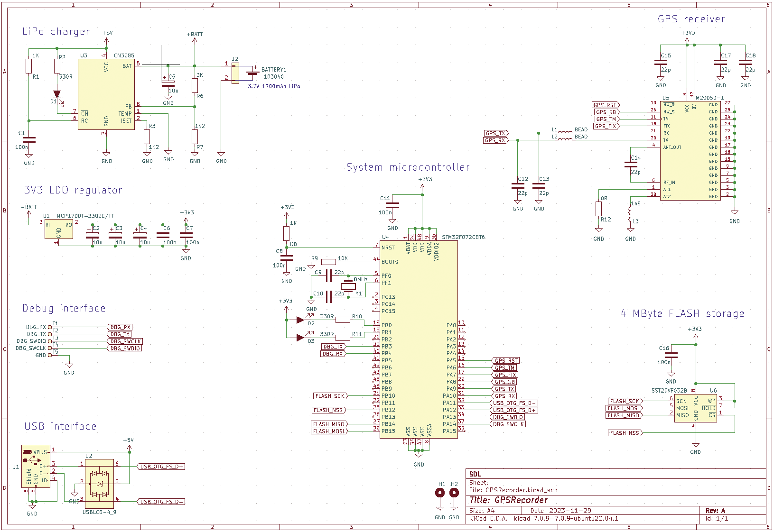Click the MCP1700T-3302E/TT regulator U1
This screenshot has height=532, width=774.
(x=59, y=229)
